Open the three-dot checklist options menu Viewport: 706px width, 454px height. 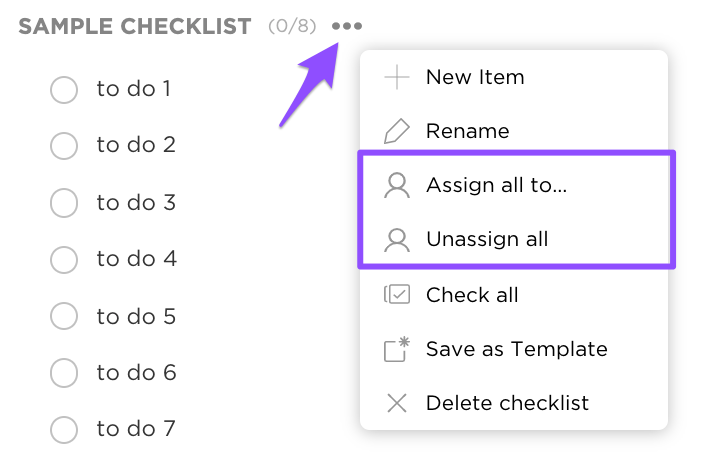347,26
